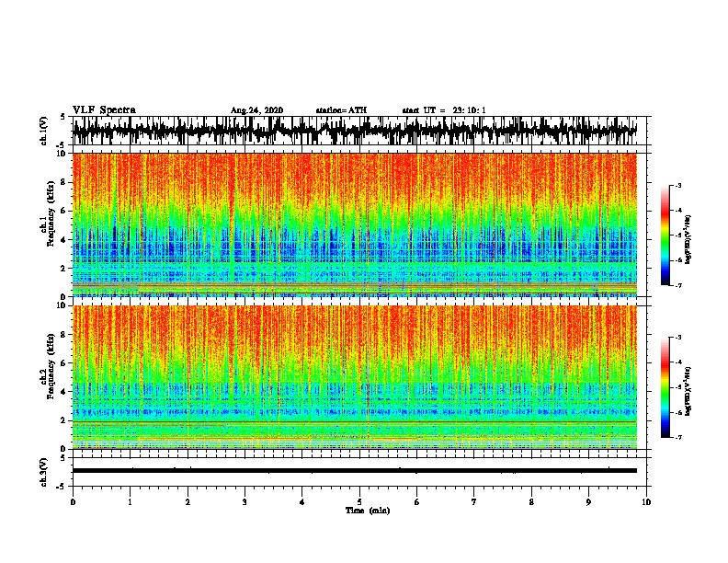Click the ch.1 color bar log(PSD) unit label

pos(688,240)
